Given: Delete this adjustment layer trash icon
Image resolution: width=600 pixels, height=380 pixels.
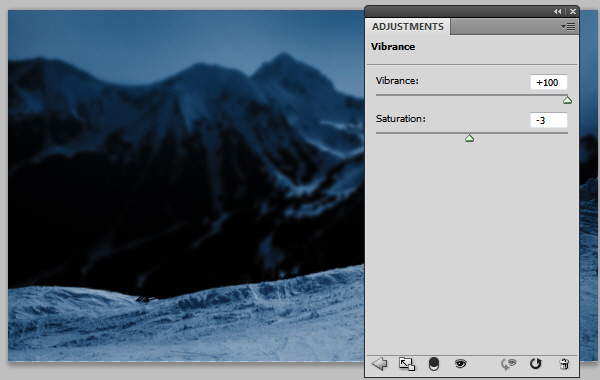Looking at the screenshot, I should [564, 364].
